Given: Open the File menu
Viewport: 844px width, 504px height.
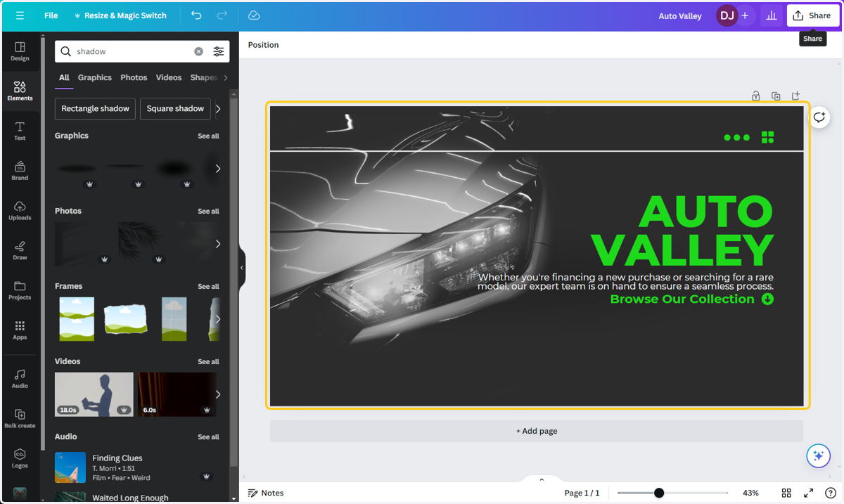Looking at the screenshot, I should [51, 15].
